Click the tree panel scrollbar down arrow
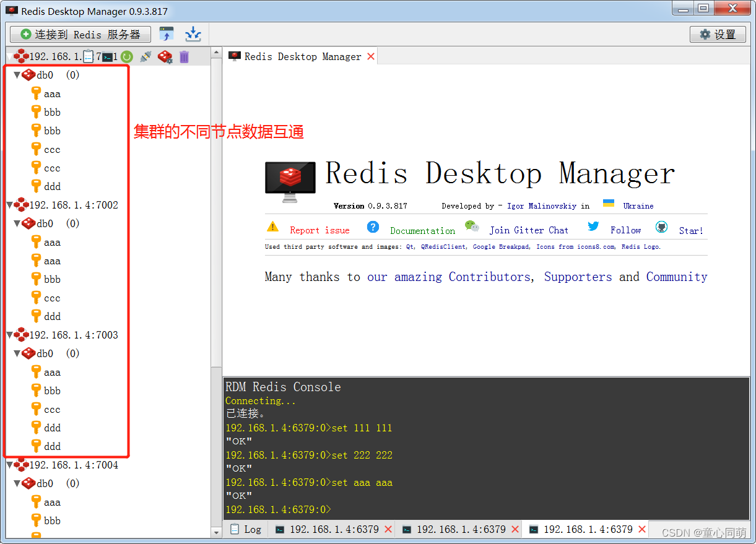This screenshot has height=544, width=756. tap(216, 532)
